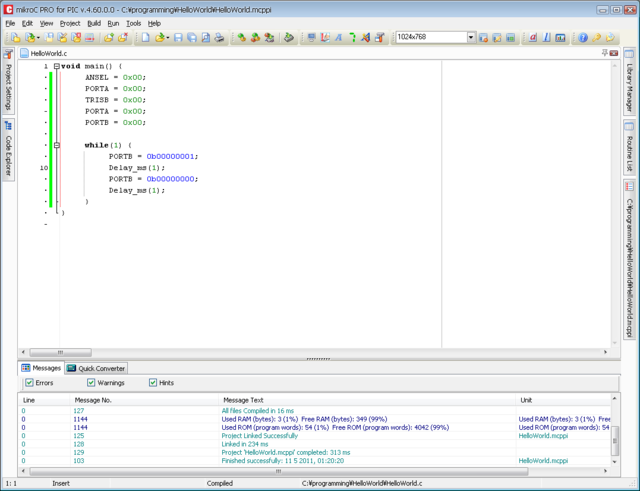This screenshot has width=640, height=491.
Task: Open the Edit menu
Action: click(27, 23)
